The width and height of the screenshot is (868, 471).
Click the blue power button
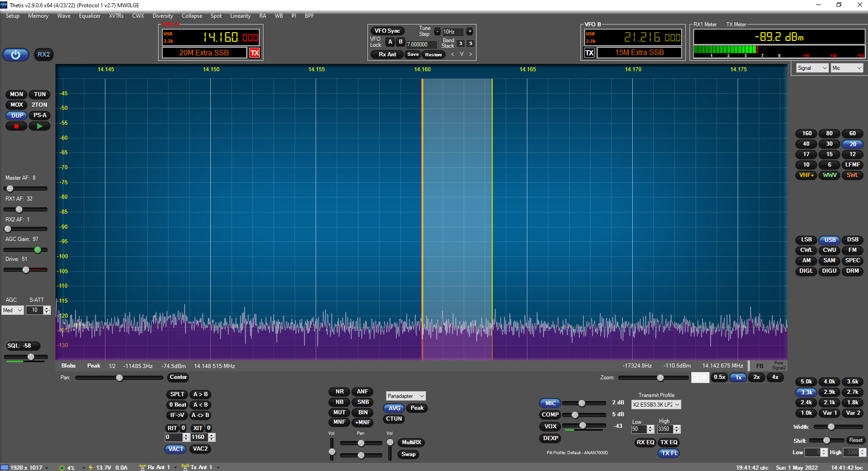click(16, 54)
